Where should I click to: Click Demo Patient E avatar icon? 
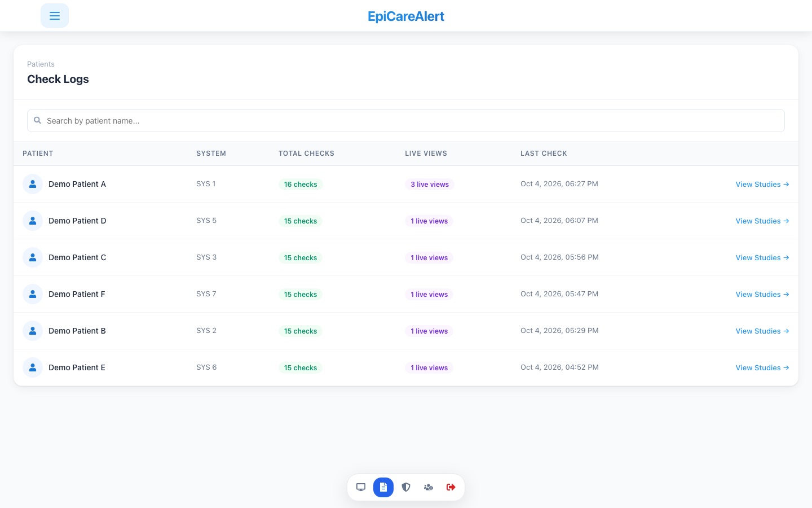click(x=33, y=367)
